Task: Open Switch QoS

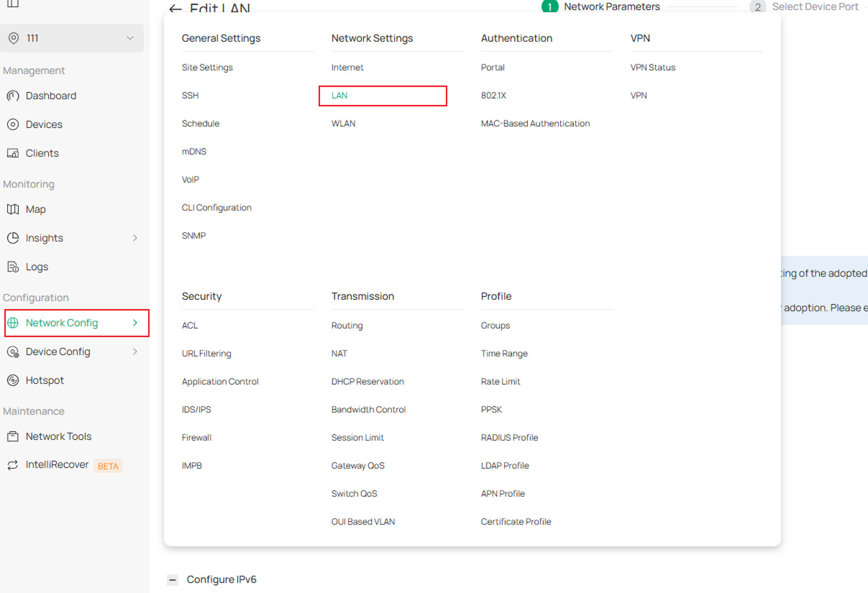Action: (354, 494)
